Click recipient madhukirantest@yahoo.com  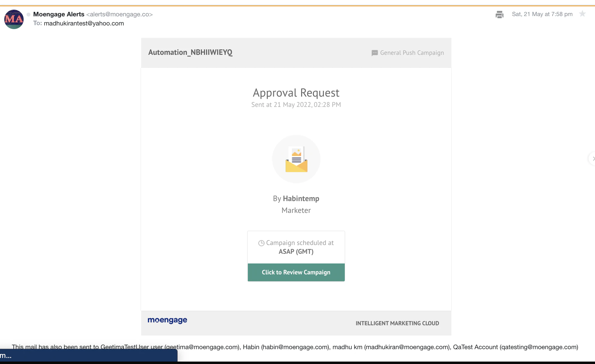pos(84,23)
